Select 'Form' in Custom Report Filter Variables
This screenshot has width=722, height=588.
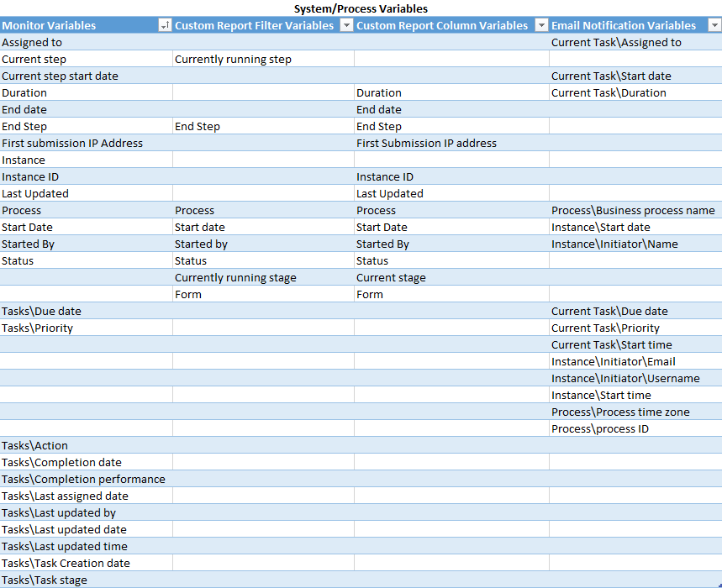click(x=263, y=294)
